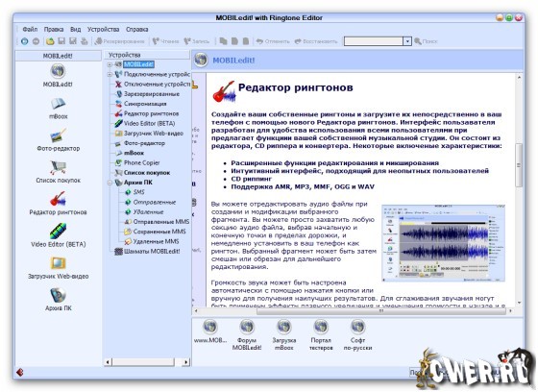This screenshot has height=392, width=538.
Task: Collapse the Архив ПК tree node
Action: click(110, 183)
